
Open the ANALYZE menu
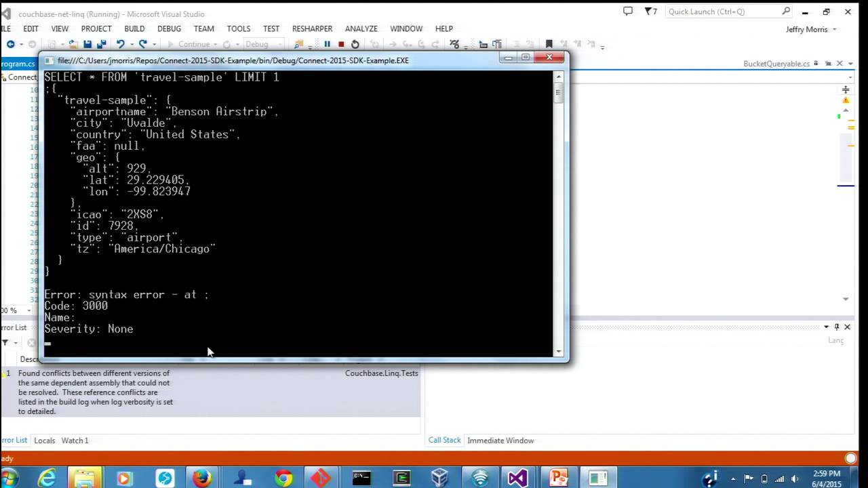click(x=361, y=28)
